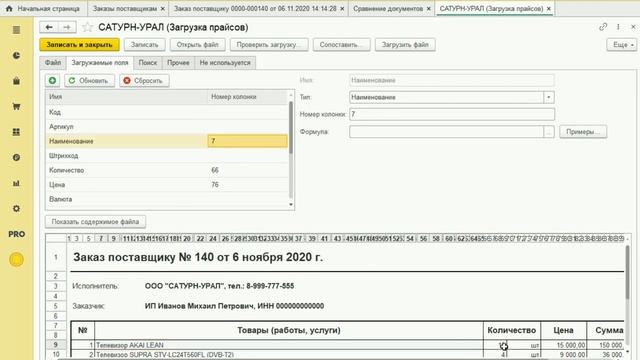Click Записать и закрыть button

(80, 44)
